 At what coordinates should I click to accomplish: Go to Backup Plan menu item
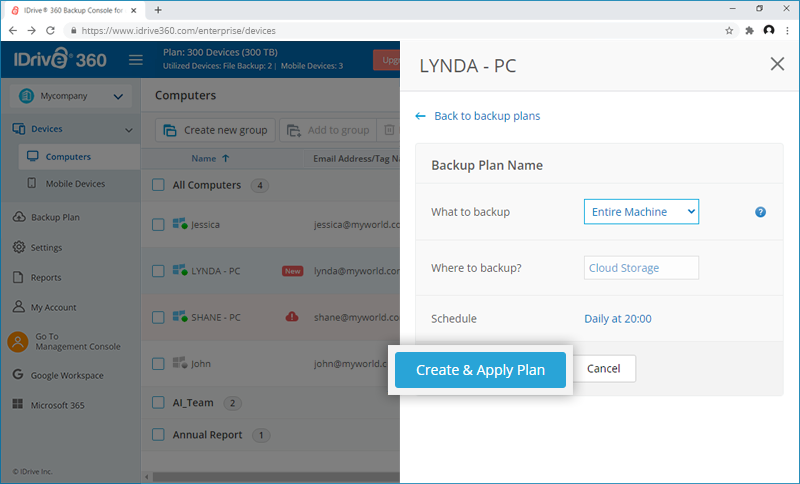(x=55, y=217)
